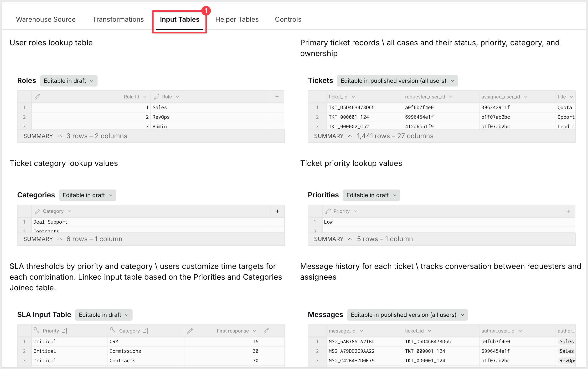Click the pencil icon on First response column
The image size is (588, 369).
tap(190, 331)
